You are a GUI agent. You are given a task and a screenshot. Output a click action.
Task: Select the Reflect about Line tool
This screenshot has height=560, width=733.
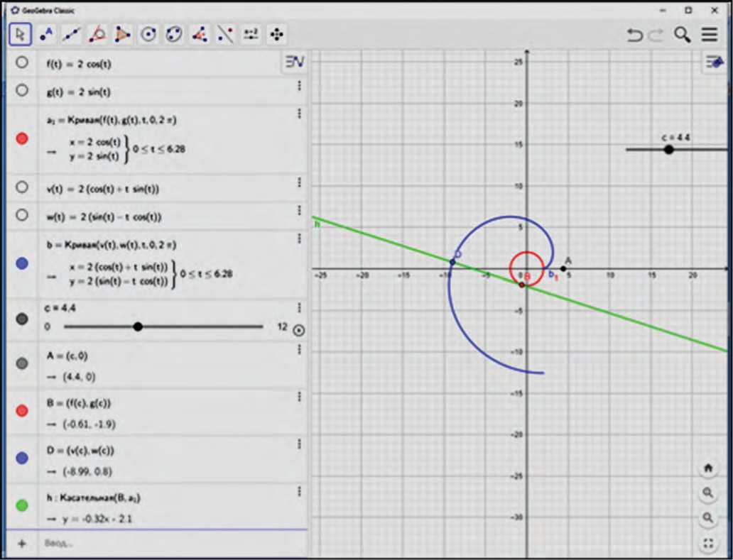pyautogui.click(x=225, y=34)
